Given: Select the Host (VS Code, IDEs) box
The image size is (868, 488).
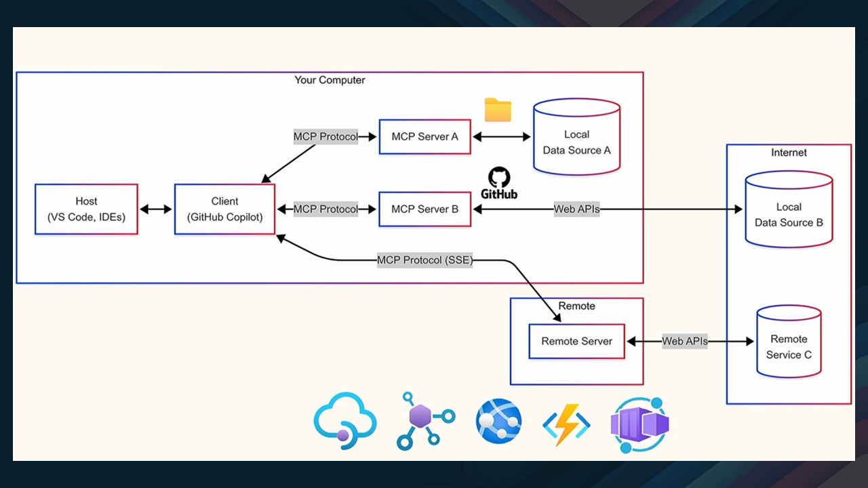Looking at the screenshot, I should pos(86,209).
